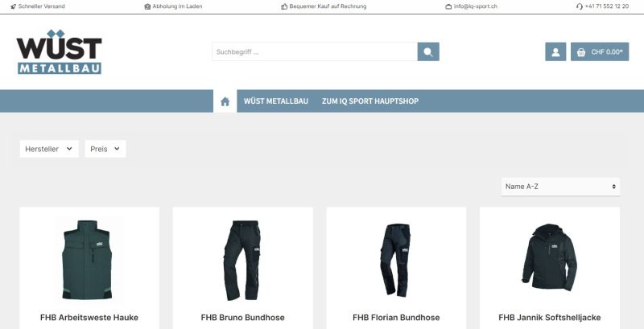This screenshot has width=644, height=329.
Task: Go to the home icon in navigation
Action: 225,101
